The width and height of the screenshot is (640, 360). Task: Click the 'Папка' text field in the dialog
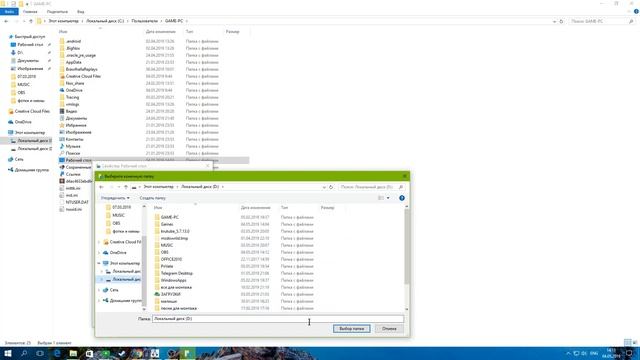click(x=278, y=318)
